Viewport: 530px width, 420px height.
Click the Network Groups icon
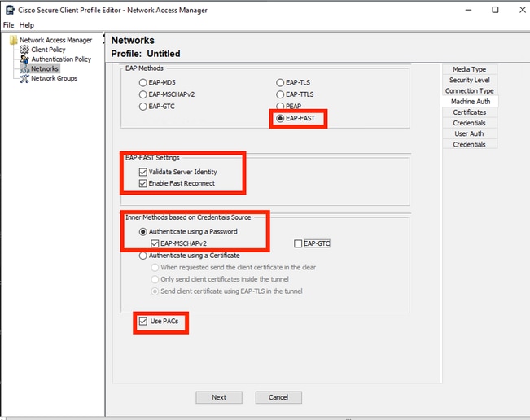coord(24,78)
